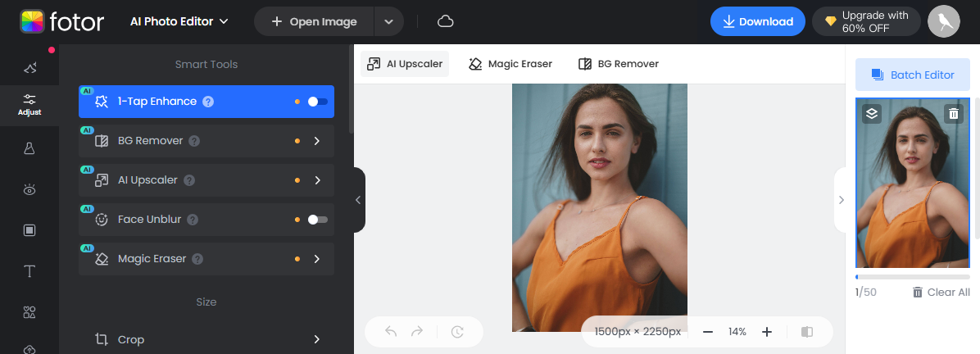Open the AI Photo Editor dropdown
The width and height of the screenshot is (980, 354).
(x=179, y=21)
